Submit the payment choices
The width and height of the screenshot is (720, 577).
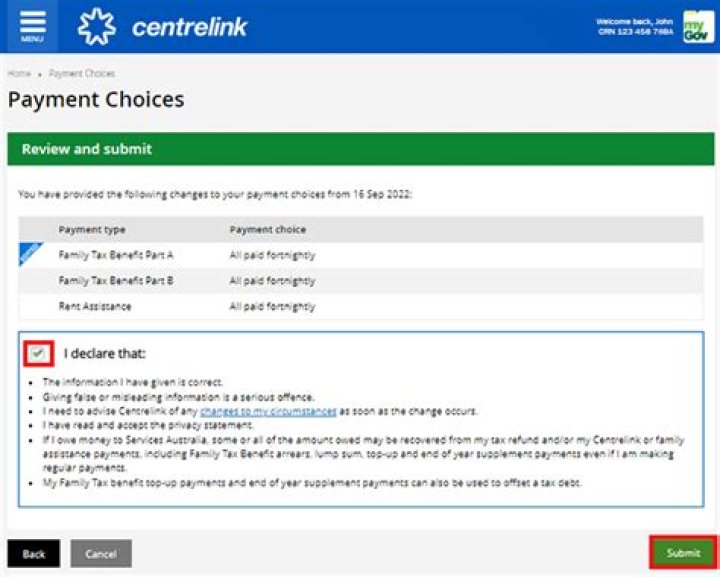point(683,553)
